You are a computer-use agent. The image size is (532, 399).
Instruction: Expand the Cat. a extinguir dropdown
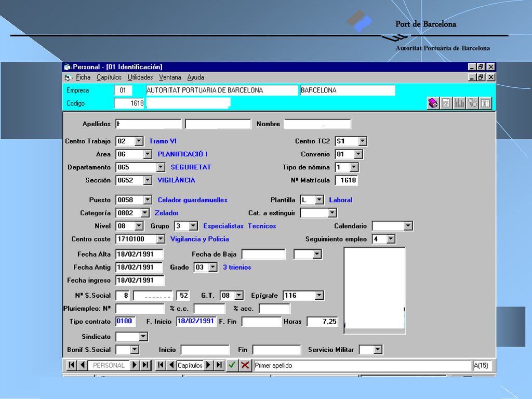coord(332,212)
